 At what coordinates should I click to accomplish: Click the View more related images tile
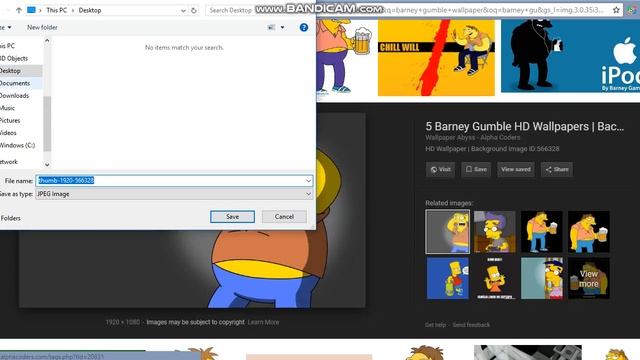click(589, 278)
